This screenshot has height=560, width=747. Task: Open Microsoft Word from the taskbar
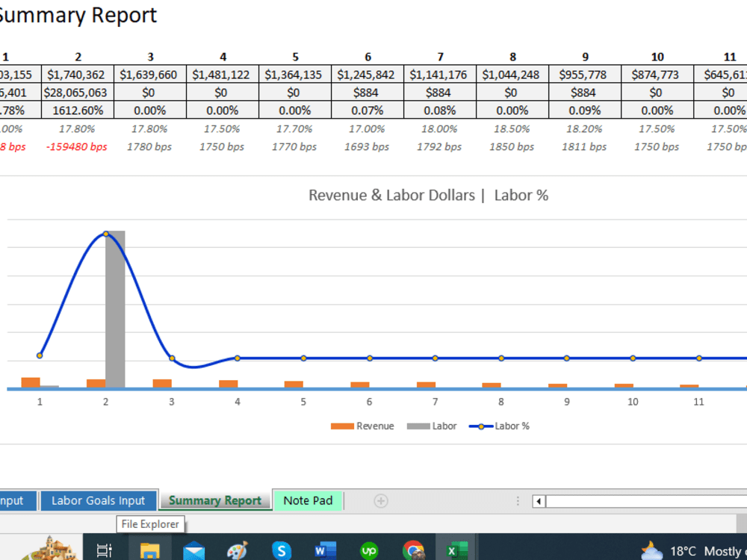[325, 547]
